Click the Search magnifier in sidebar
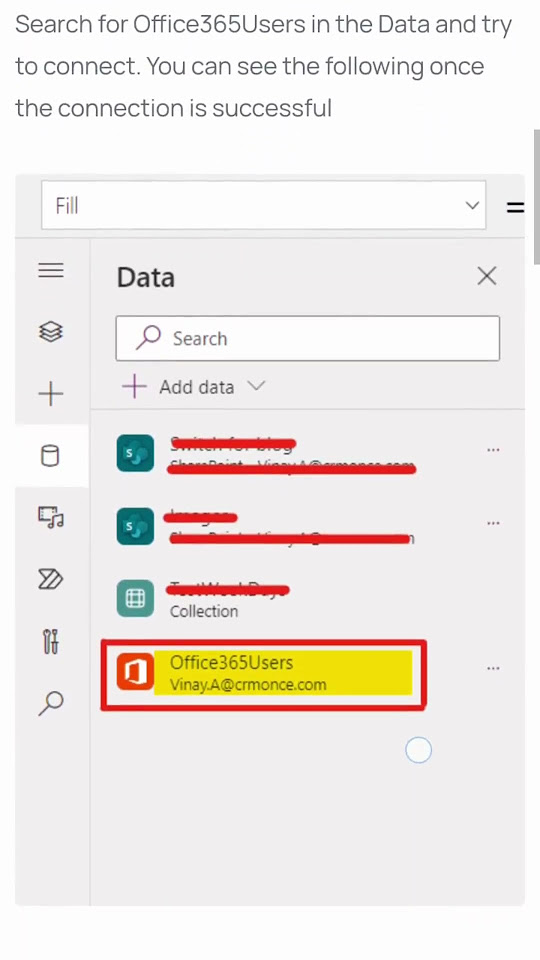The image size is (540, 960). (x=51, y=703)
